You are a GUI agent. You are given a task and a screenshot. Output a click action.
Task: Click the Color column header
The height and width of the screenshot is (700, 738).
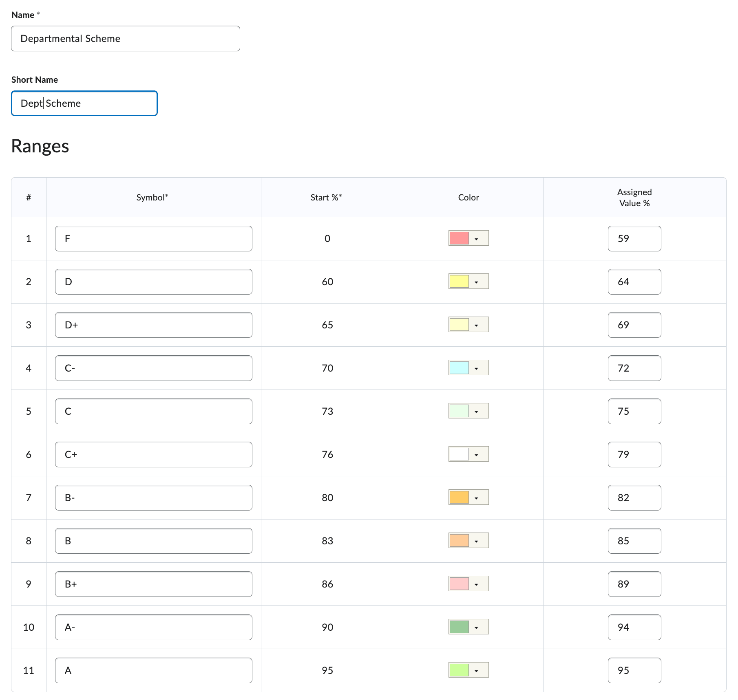pyautogui.click(x=468, y=198)
